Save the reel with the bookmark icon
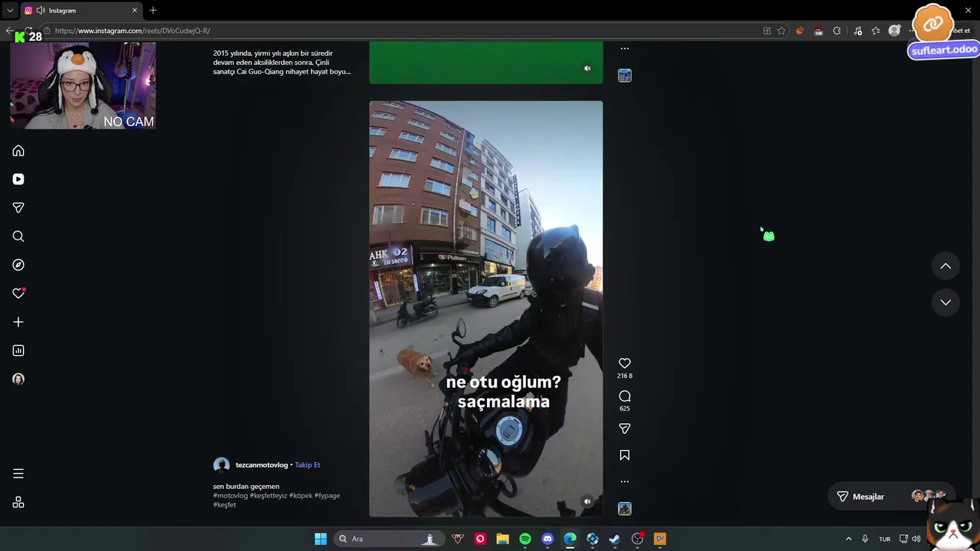Screen dimensions: 980x551 point(625,455)
